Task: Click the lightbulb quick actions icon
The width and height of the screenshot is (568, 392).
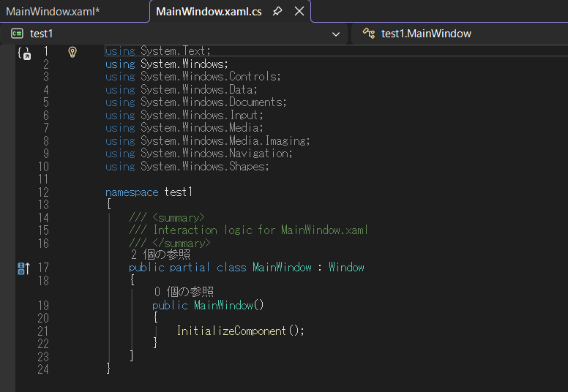Action: pos(72,52)
